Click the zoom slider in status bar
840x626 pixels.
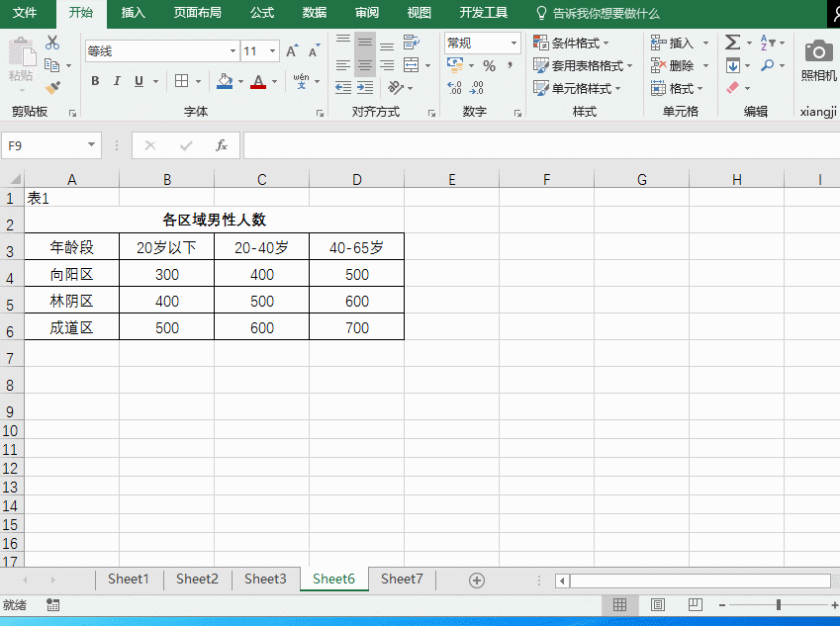click(x=779, y=604)
